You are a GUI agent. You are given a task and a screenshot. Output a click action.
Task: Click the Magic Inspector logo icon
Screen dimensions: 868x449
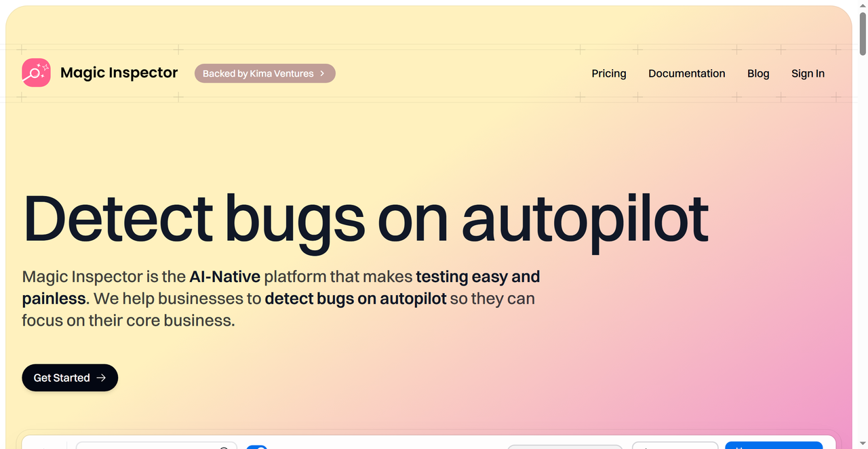coord(36,73)
